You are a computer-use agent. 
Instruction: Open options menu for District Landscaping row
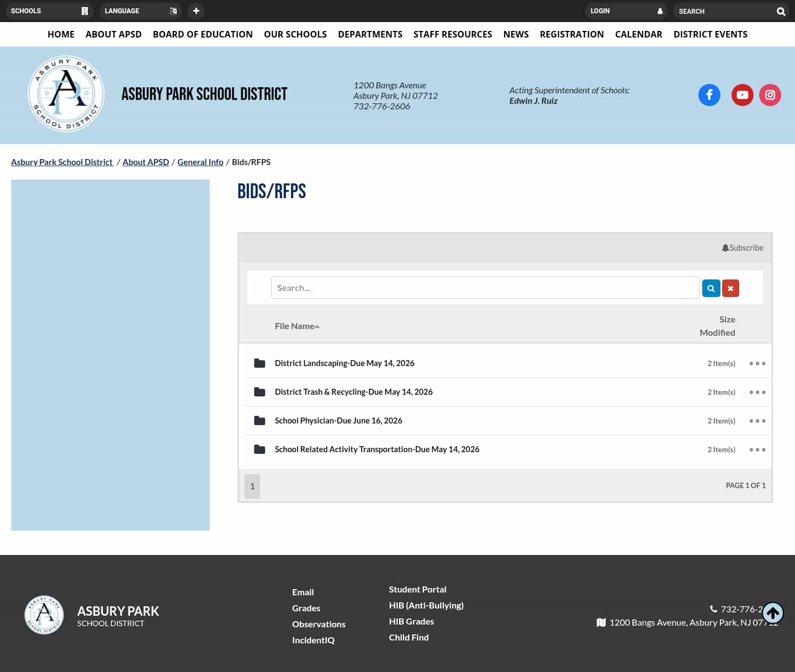[757, 363]
